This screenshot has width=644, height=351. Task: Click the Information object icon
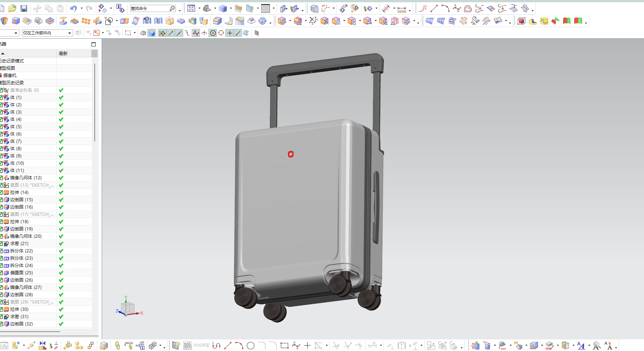(x=120, y=8)
